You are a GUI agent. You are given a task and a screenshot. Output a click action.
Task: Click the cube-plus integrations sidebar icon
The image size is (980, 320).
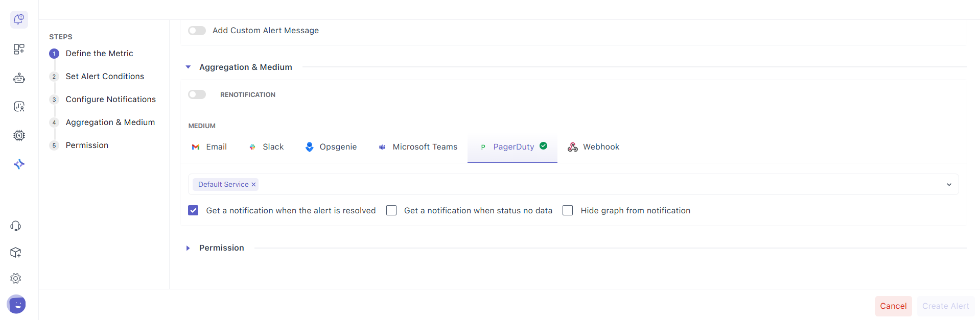(16, 252)
